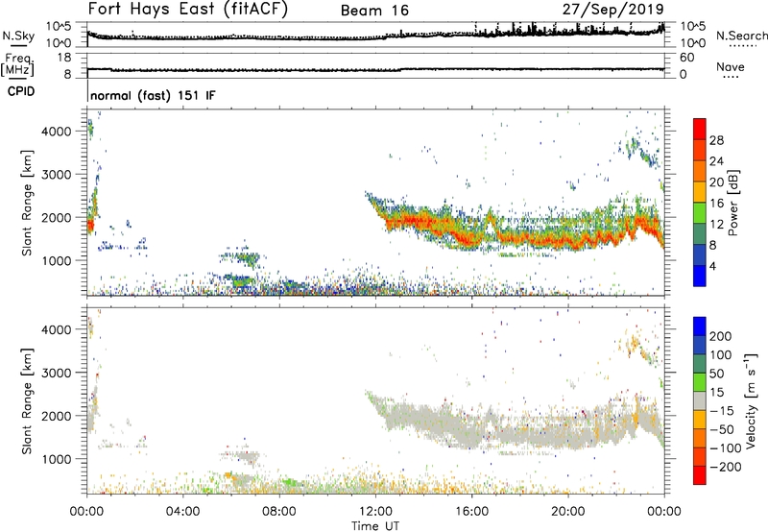Pick the red top segment of Power colorbar
The height and width of the screenshot is (532, 768).
pyautogui.click(x=700, y=130)
